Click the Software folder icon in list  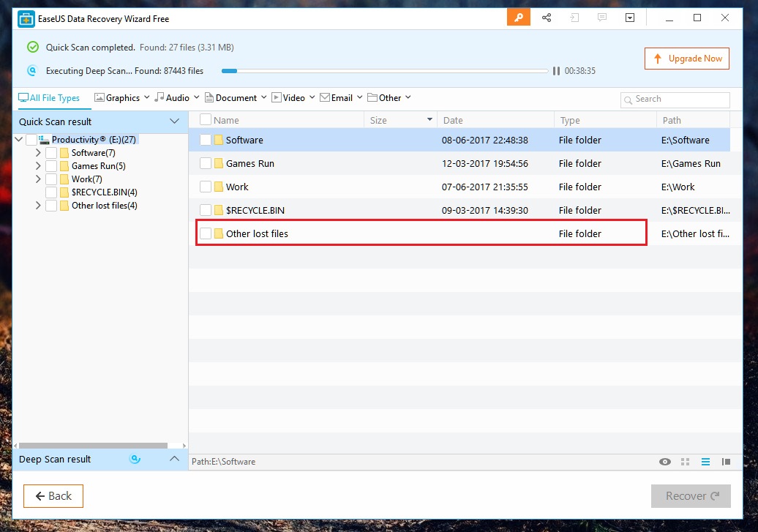[219, 140]
